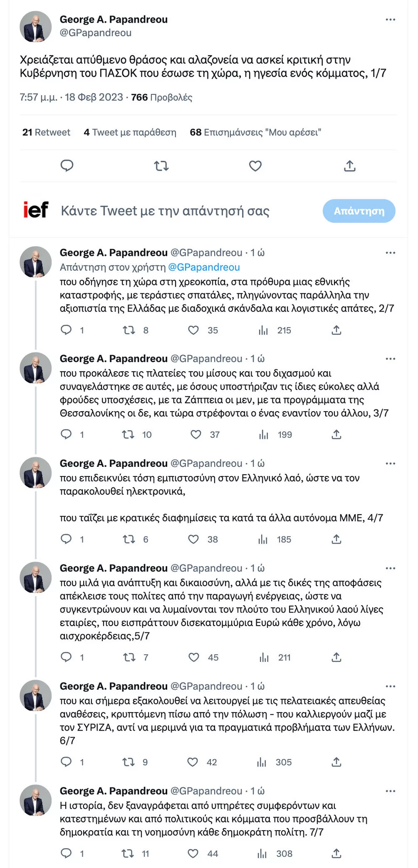The height and width of the screenshot is (868, 418).
Task: Type in the Κάντε Tweet reply field
Action: pyautogui.click(x=165, y=211)
